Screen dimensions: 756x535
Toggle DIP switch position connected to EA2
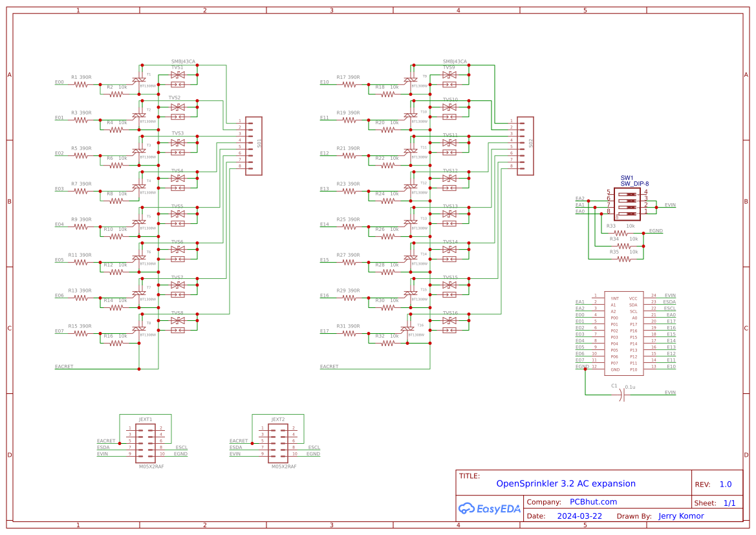(627, 201)
